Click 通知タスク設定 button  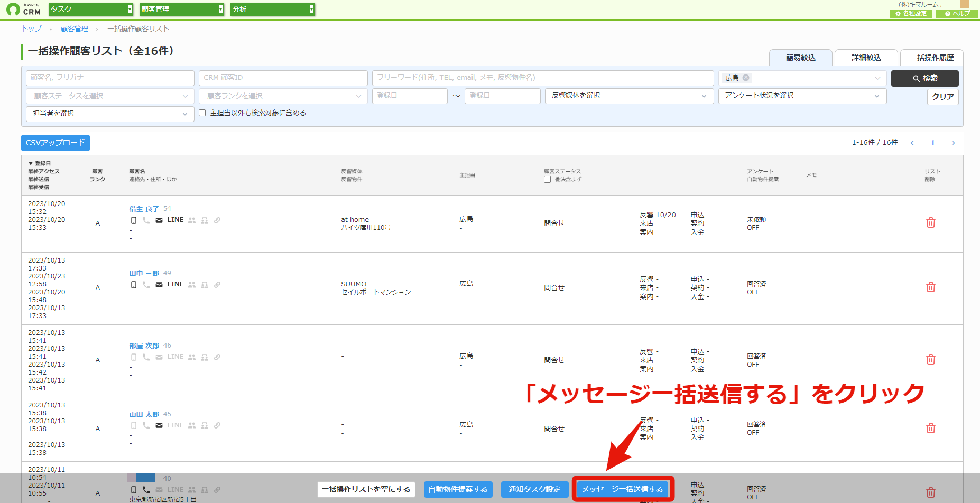click(534, 489)
